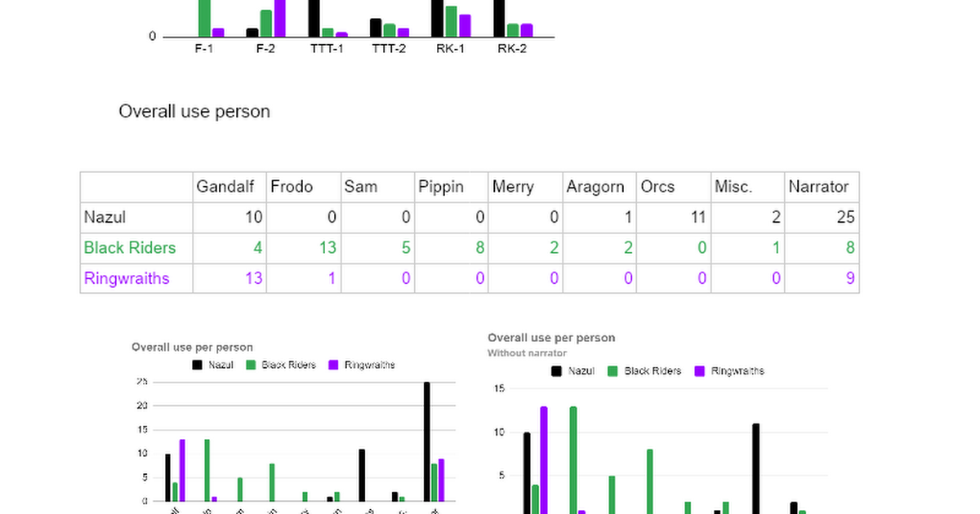Click the RK-1 axis label in top chart

[x=451, y=48]
